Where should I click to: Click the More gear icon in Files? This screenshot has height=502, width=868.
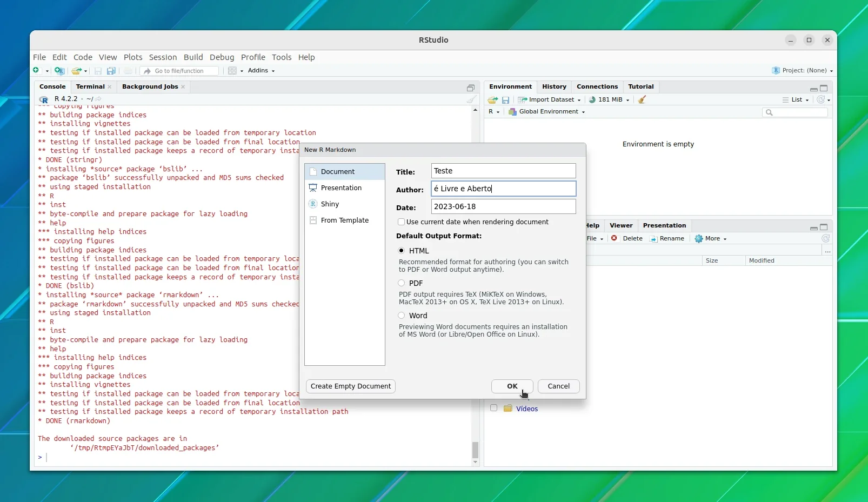(x=699, y=239)
